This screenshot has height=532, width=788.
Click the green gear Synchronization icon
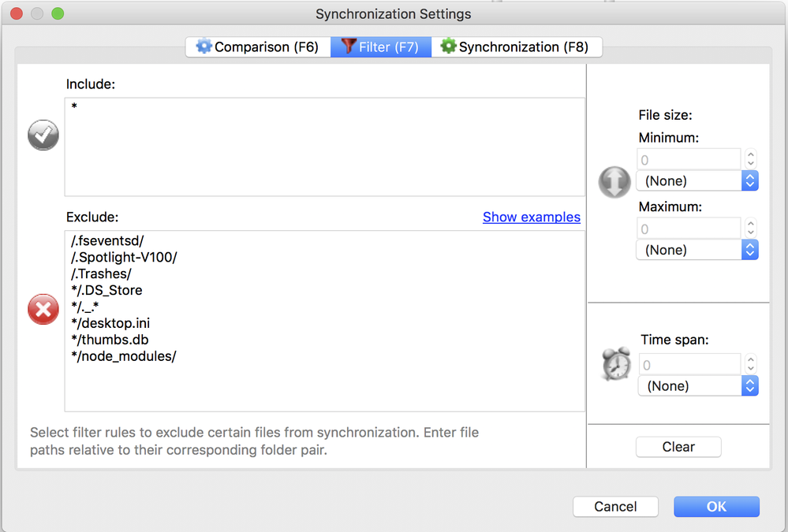point(449,47)
